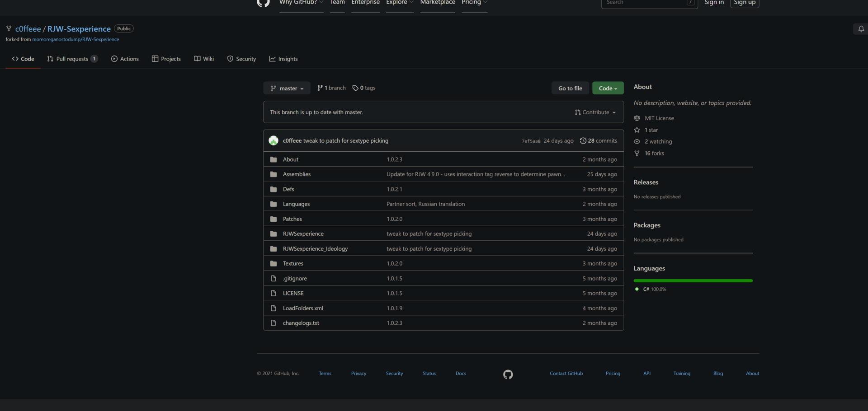The image size is (868, 411).
Task: Click the c0ffeee avatar in commit bar
Action: click(274, 140)
